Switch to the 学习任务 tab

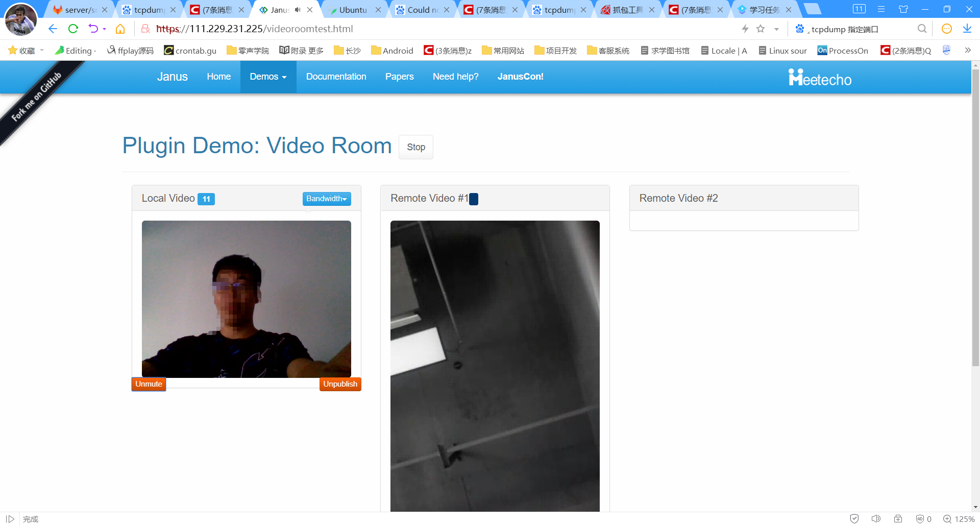tap(764, 10)
